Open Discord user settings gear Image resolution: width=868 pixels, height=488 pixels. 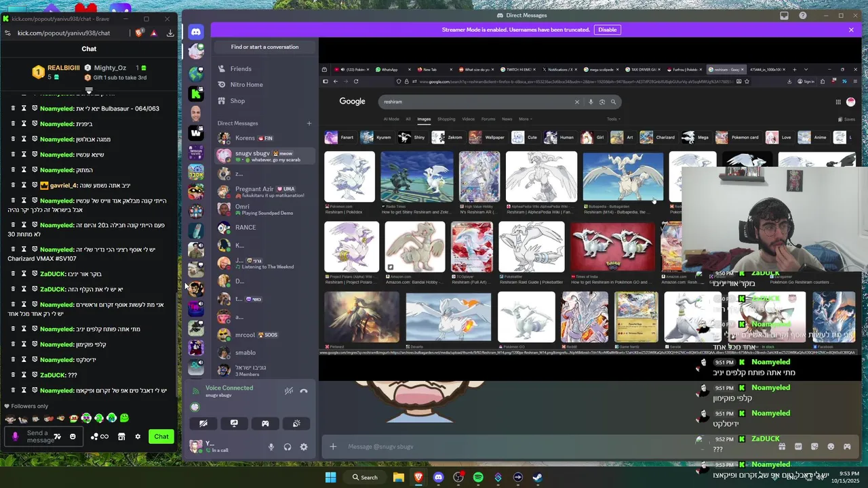[x=304, y=447]
